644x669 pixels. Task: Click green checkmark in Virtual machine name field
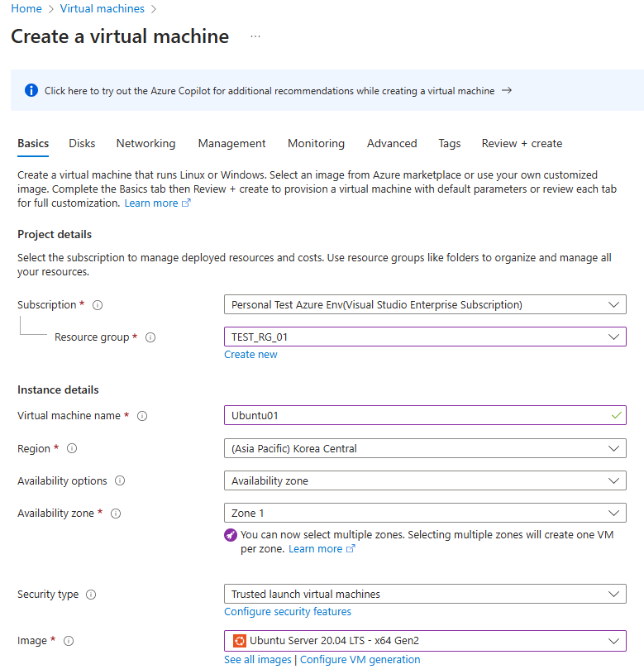(x=616, y=415)
